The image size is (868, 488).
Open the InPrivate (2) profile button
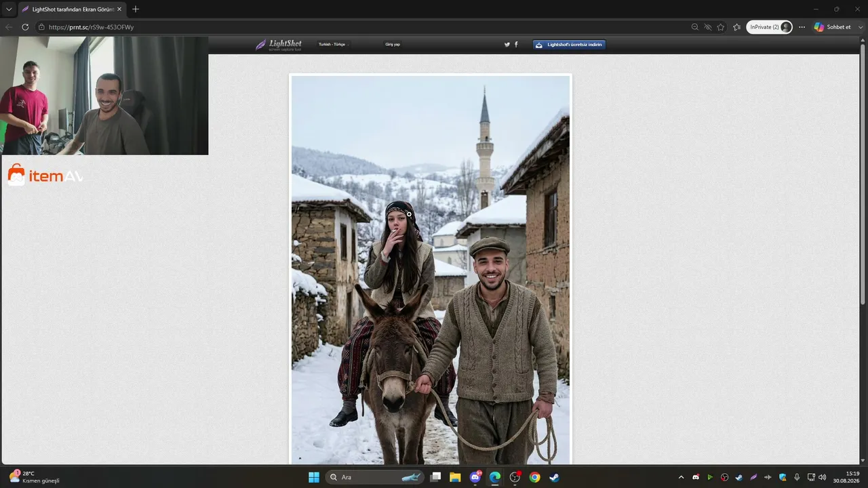[x=770, y=27]
